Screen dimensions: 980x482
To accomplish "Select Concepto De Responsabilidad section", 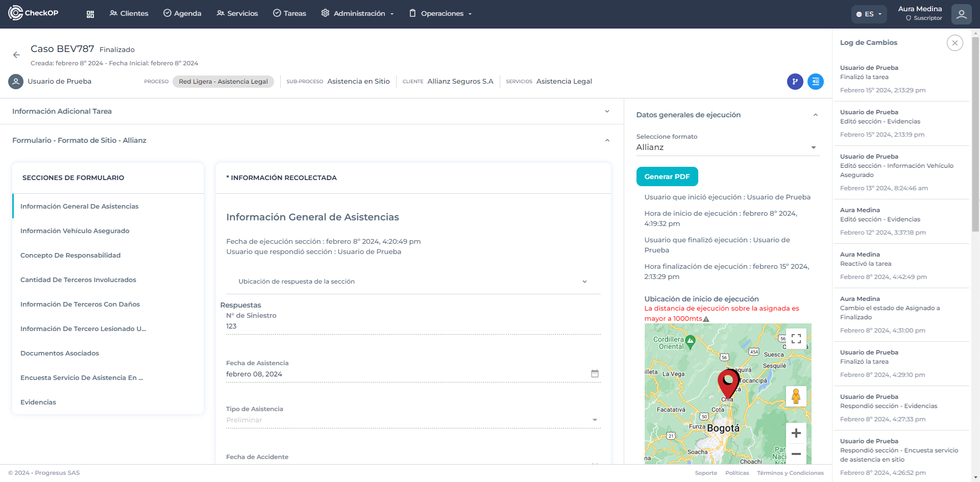I will tap(108, 255).
